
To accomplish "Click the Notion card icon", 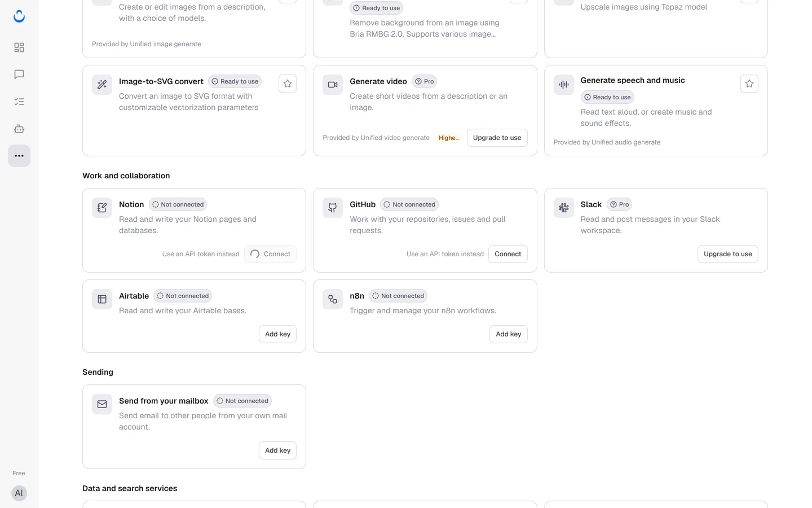I will [x=102, y=208].
